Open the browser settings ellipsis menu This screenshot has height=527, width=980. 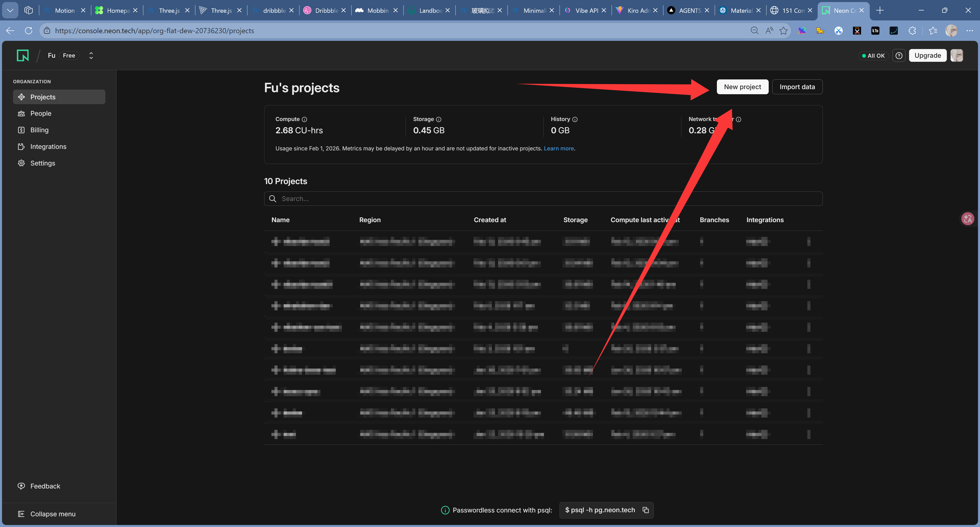(969, 31)
